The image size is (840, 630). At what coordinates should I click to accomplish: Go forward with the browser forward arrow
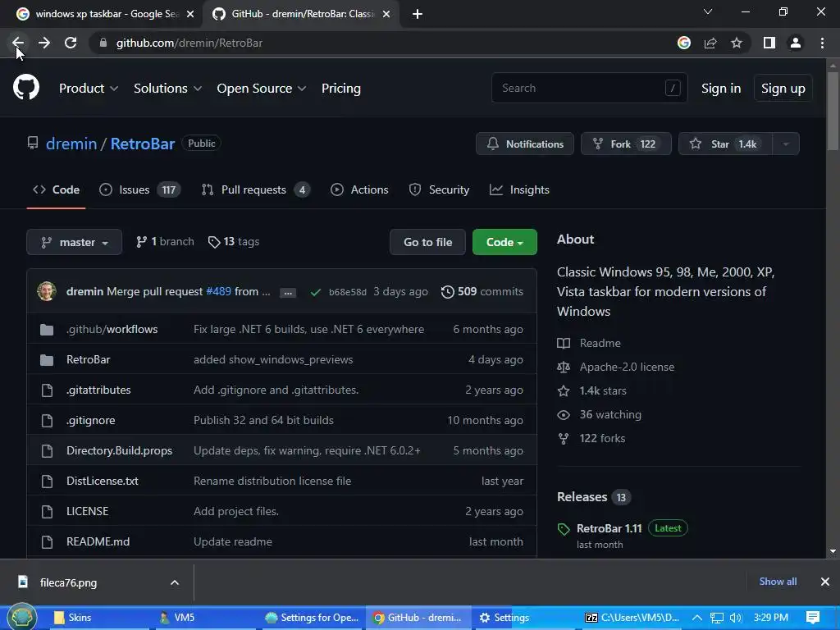pyautogui.click(x=44, y=43)
